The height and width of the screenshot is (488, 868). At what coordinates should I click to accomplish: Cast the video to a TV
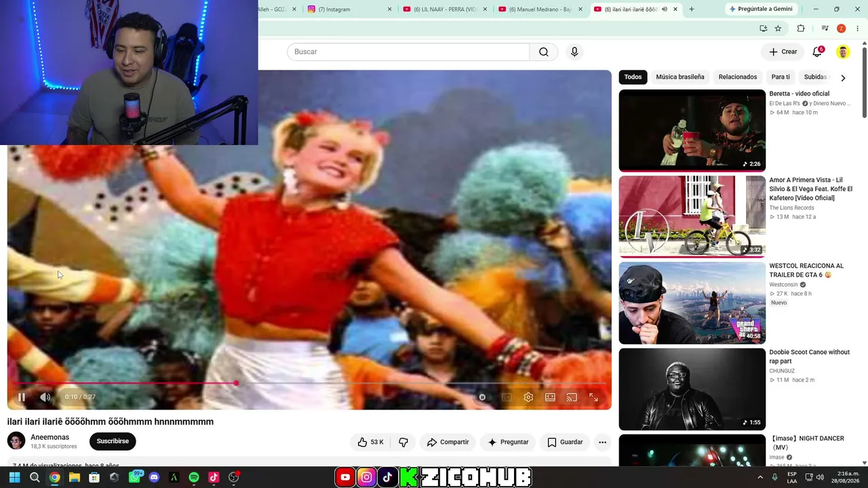(x=572, y=397)
